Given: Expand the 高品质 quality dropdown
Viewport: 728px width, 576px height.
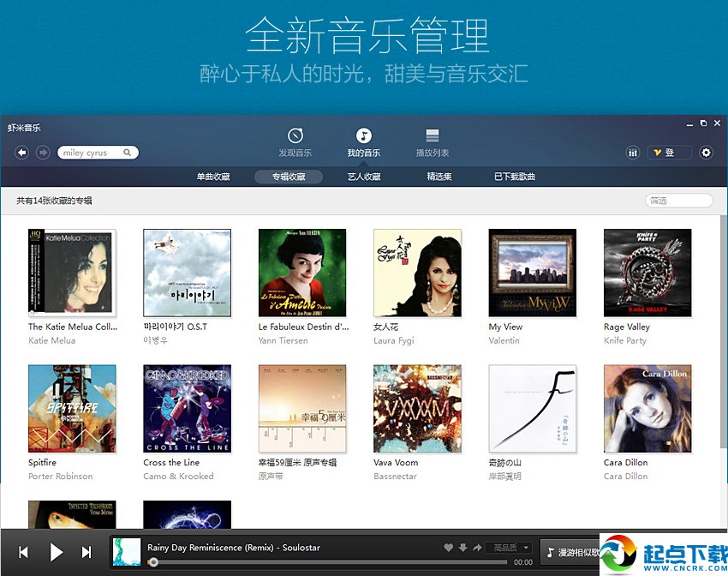Looking at the screenshot, I should point(509,548).
